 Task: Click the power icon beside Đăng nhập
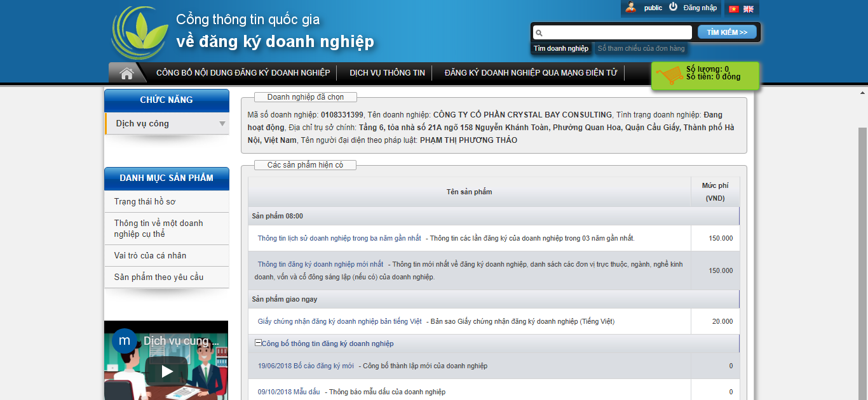click(673, 7)
